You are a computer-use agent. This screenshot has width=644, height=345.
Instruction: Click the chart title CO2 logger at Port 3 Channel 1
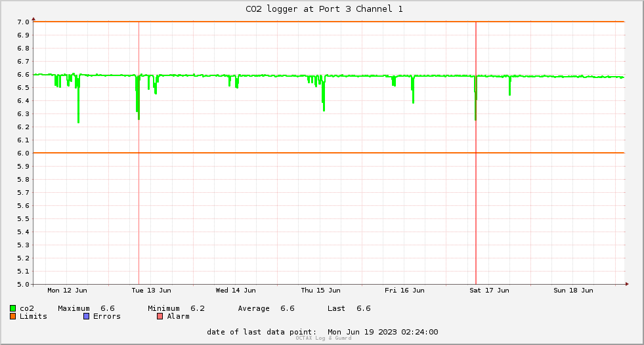[x=324, y=9]
